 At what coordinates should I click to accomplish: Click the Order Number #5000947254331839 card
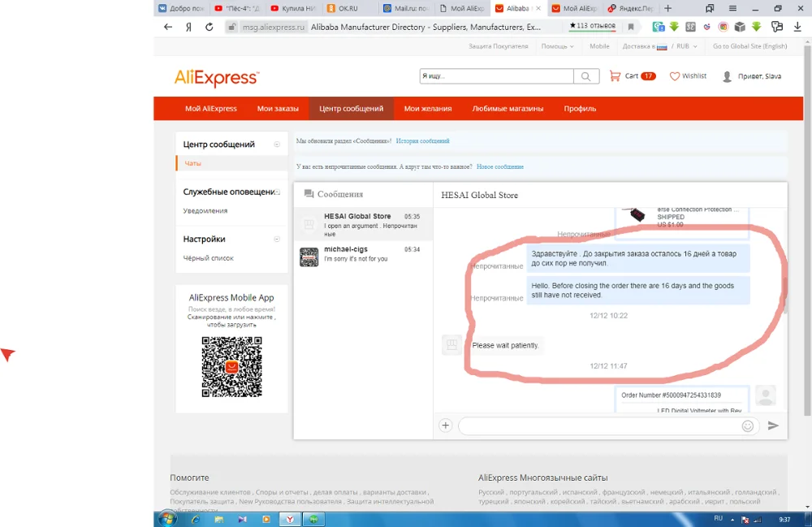(681, 400)
